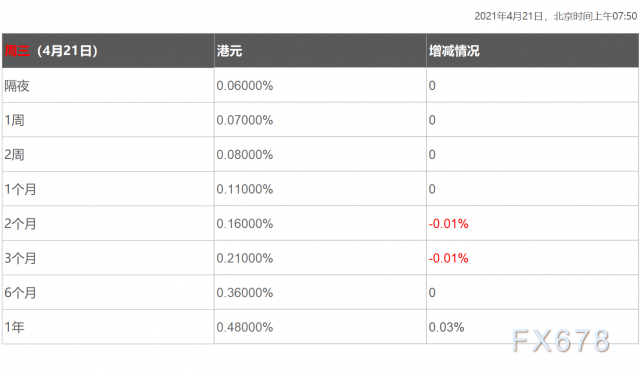Click the FX678 watermark logo
Viewport: 640px width, 376px height.
pyautogui.click(x=561, y=340)
